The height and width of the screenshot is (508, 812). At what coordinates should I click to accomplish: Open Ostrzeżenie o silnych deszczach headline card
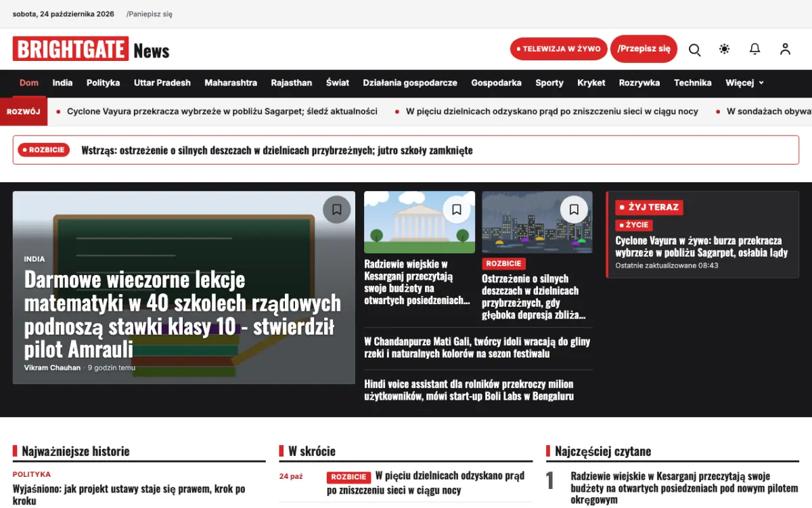point(534,297)
